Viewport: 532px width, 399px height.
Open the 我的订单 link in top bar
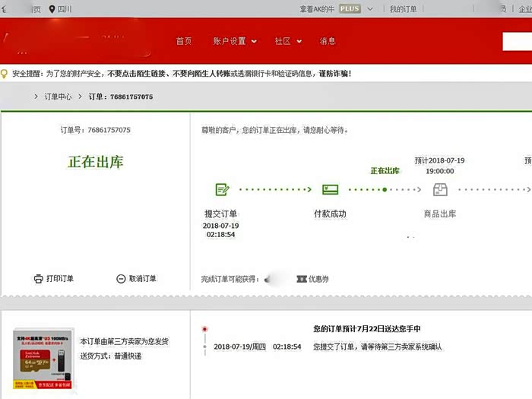coord(404,9)
